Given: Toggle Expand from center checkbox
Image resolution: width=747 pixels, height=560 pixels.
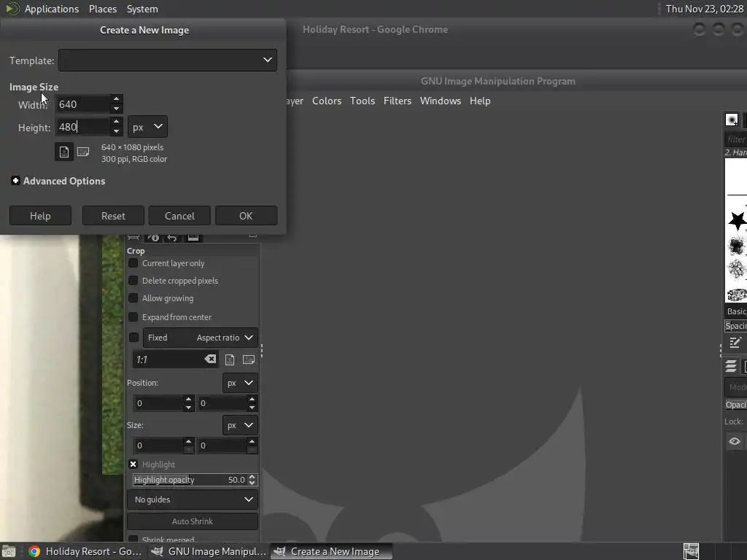Looking at the screenshot, I should (133, 316).
